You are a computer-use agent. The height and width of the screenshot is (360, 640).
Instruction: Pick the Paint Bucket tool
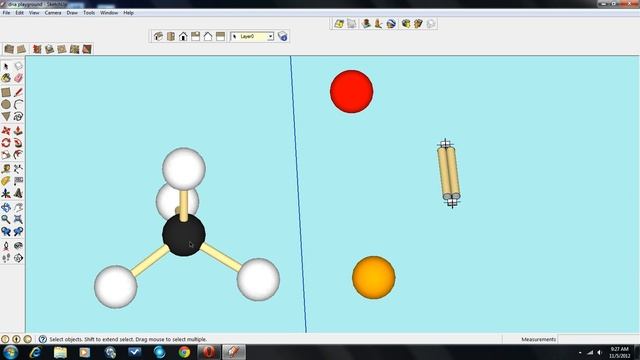pos(6,78)
